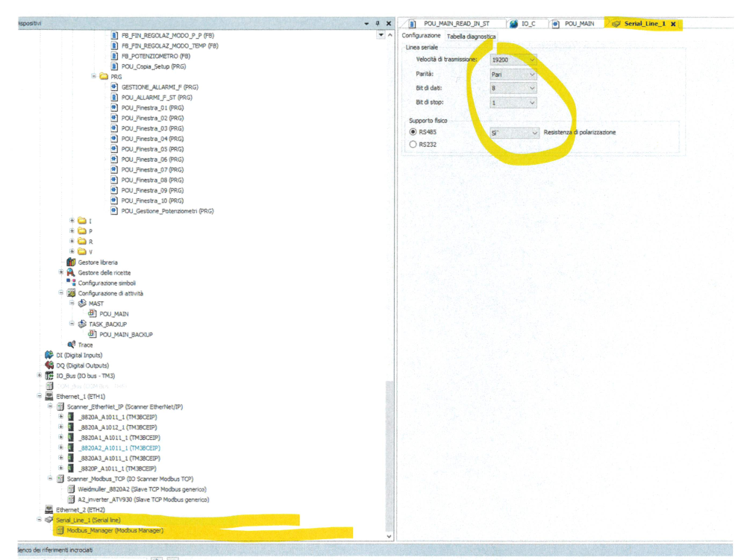Open the Resistenza di polarizzazione dropdown
The width and height of the screenshot is (735, 560).
coord(534,133)
